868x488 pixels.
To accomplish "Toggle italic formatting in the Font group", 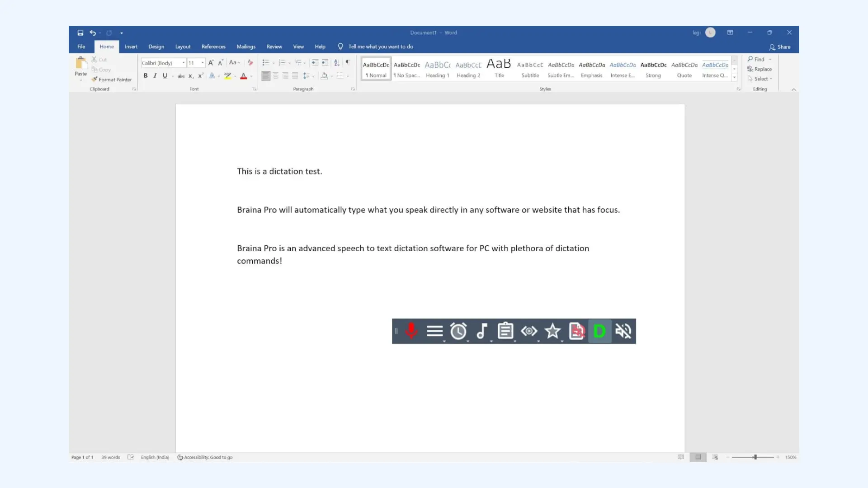I will [x=155, y=75].
